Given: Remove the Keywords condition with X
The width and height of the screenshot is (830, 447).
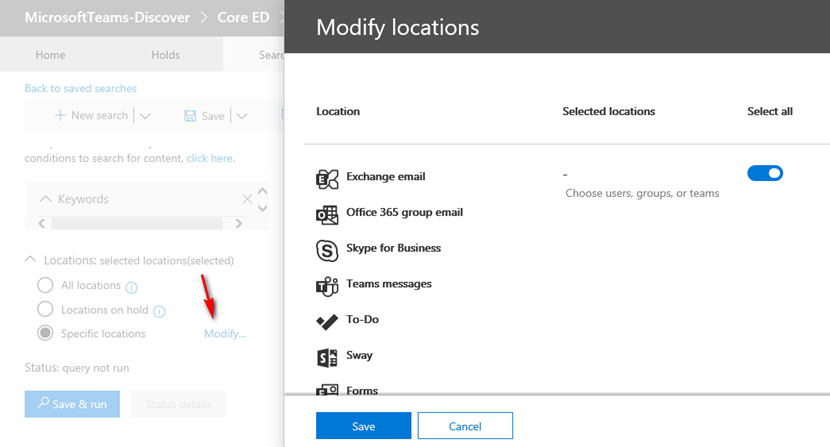Looking at the screenshot, I should (x=247, y=199).
